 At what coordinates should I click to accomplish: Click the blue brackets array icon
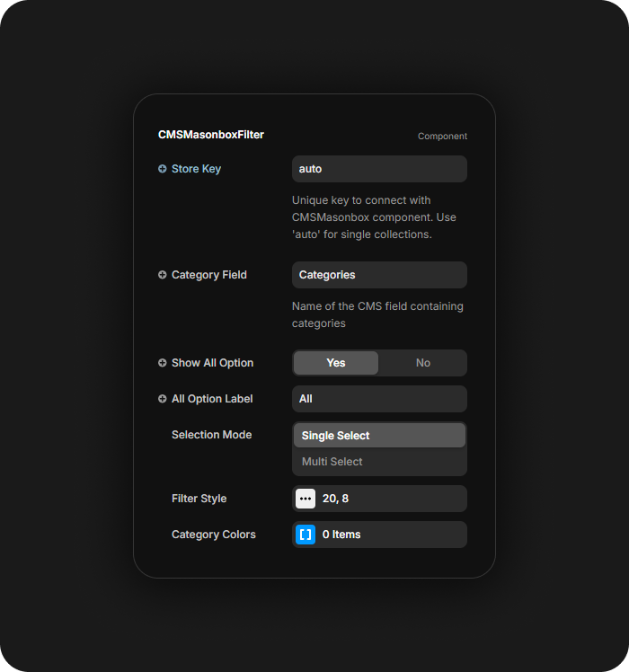point(306,535)
